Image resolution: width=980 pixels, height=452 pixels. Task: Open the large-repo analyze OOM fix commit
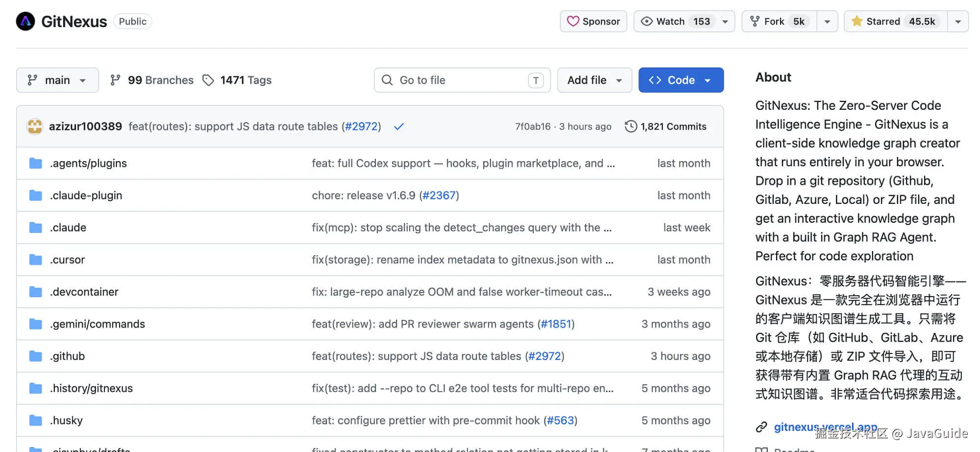coord(462,292)
